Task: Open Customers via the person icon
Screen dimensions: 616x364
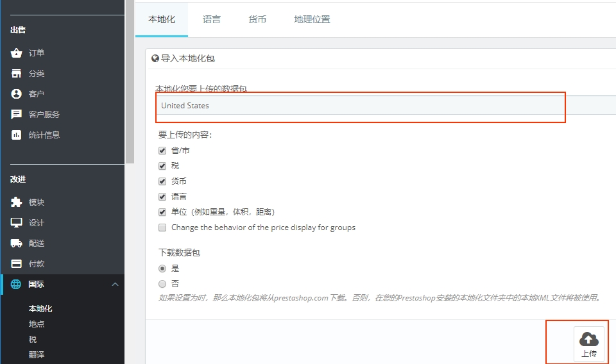Action: [17, 94]
